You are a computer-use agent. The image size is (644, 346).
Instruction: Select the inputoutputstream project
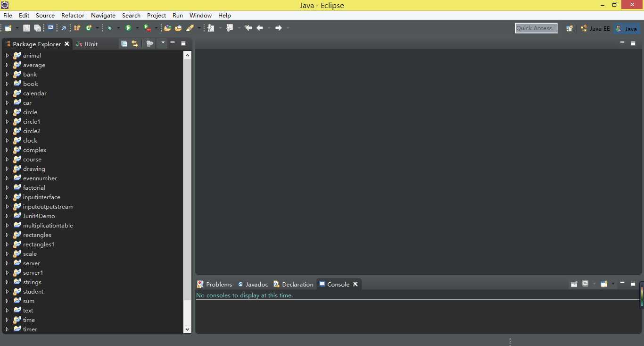click(48, 206)
